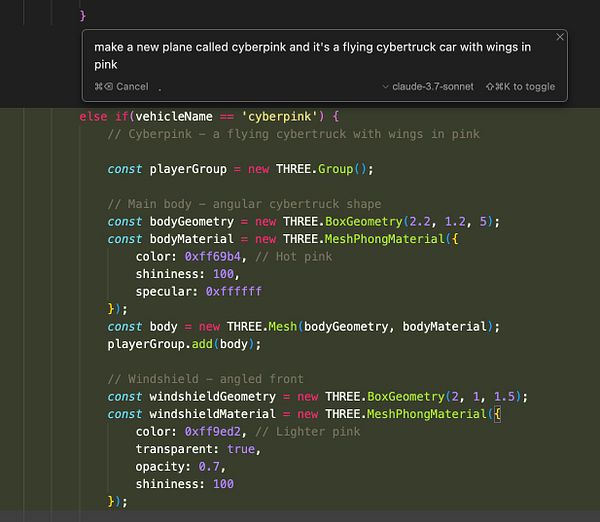Image resolution: width=600 pixels, height=522 pixels.
Task: Click the '// Hot pink' comment
Action: [293, 256]
